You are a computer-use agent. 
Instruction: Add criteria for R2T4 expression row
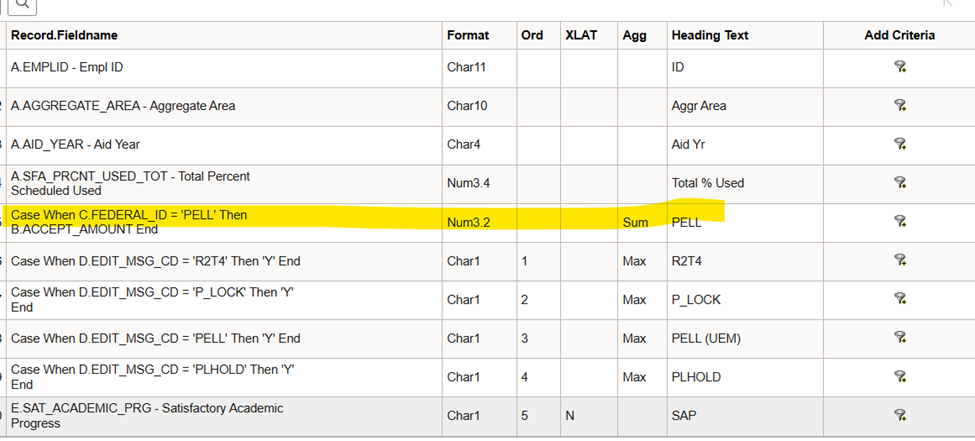coord(900,261)
